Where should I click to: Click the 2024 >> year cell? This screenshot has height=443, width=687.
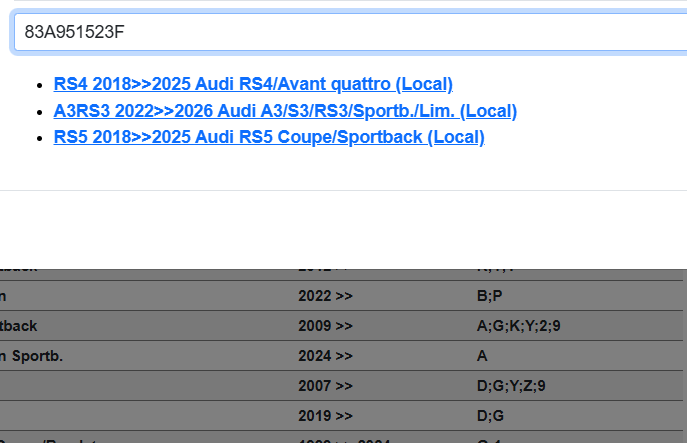(x=325, y=355)
